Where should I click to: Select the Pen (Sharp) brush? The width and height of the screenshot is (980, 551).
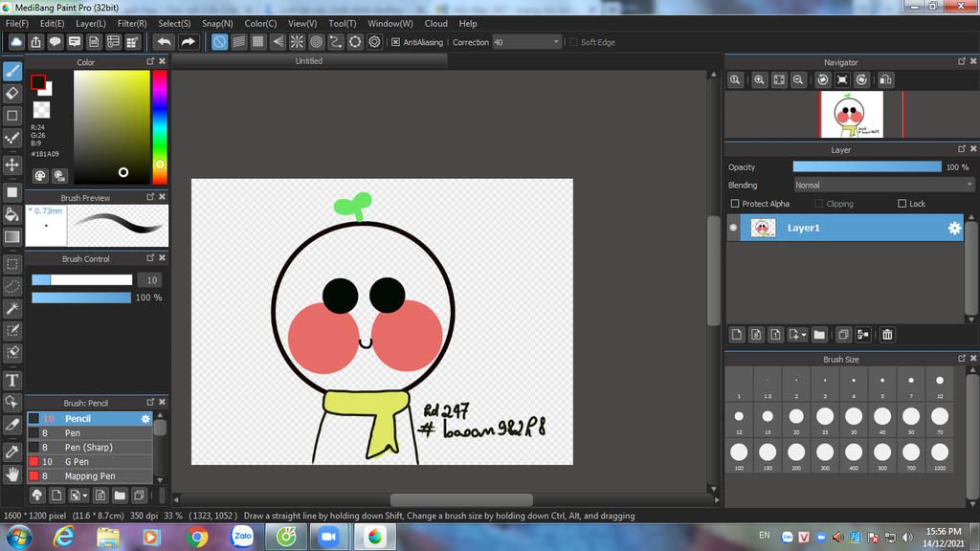(x=90, y=448)
